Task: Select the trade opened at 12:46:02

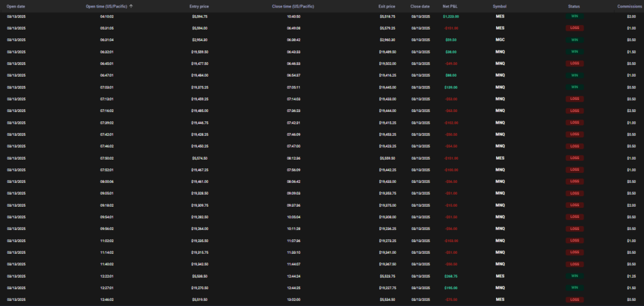Action: click(x=322, y=300)
